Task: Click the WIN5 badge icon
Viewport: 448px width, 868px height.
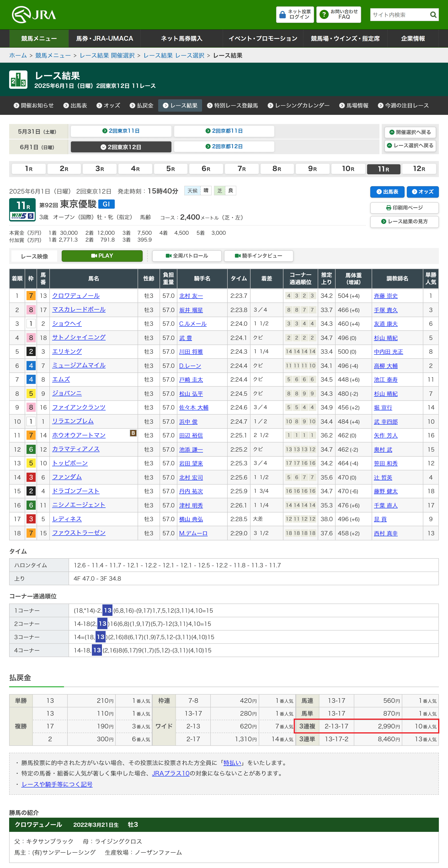Action: (22, 216)
